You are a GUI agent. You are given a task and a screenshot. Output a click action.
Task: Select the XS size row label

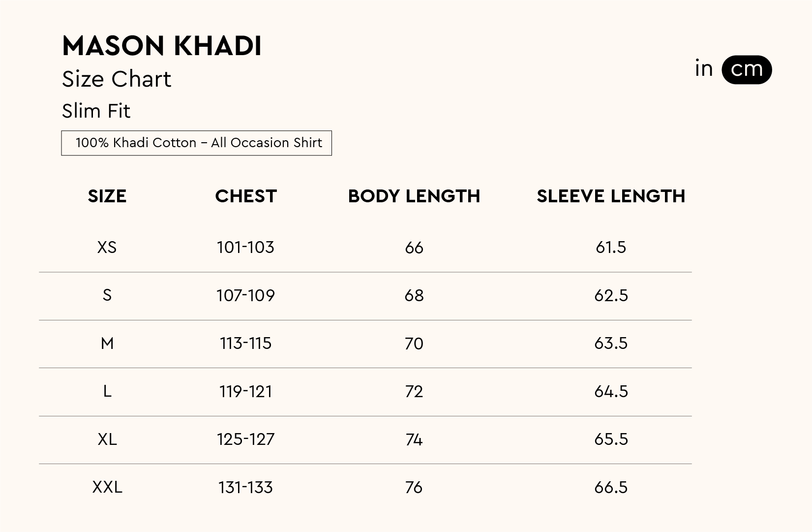pyautogui.click(x=107, y=247)
